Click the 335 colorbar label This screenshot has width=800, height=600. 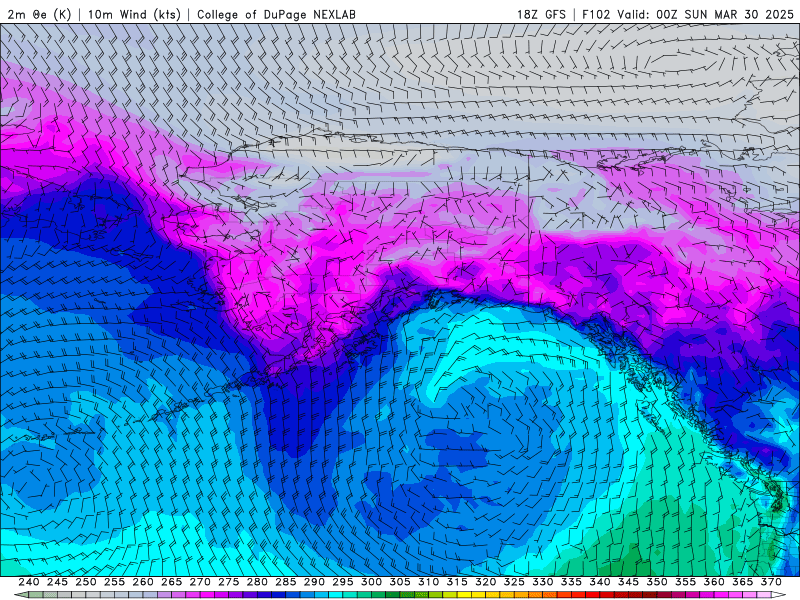571,582
